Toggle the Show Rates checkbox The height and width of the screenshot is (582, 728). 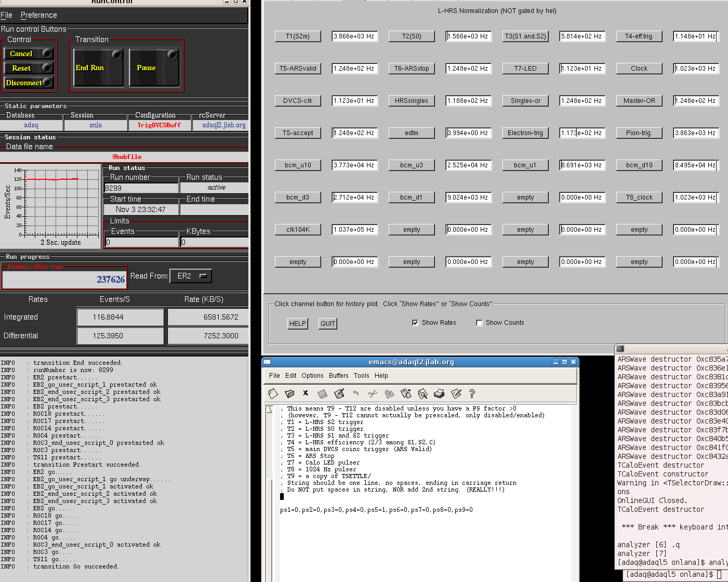pyautogui.click(x=415, y=323)
